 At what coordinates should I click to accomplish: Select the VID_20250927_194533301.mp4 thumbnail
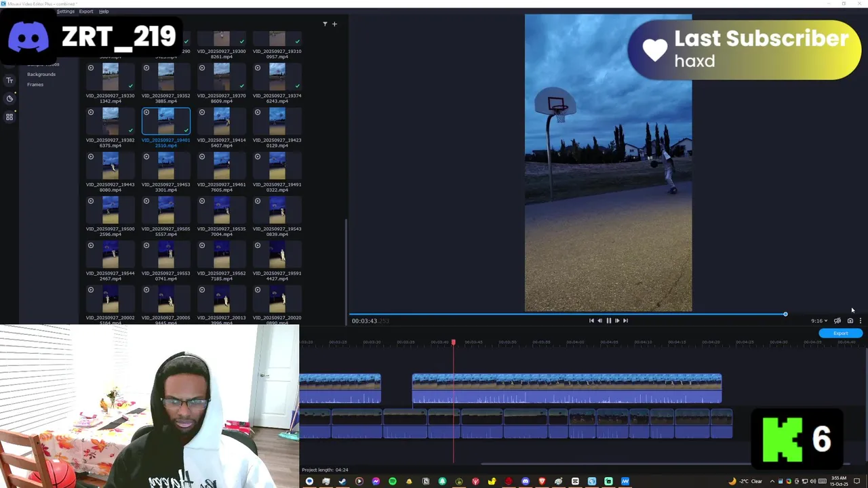pyautogui.click(x=166, y=166)
